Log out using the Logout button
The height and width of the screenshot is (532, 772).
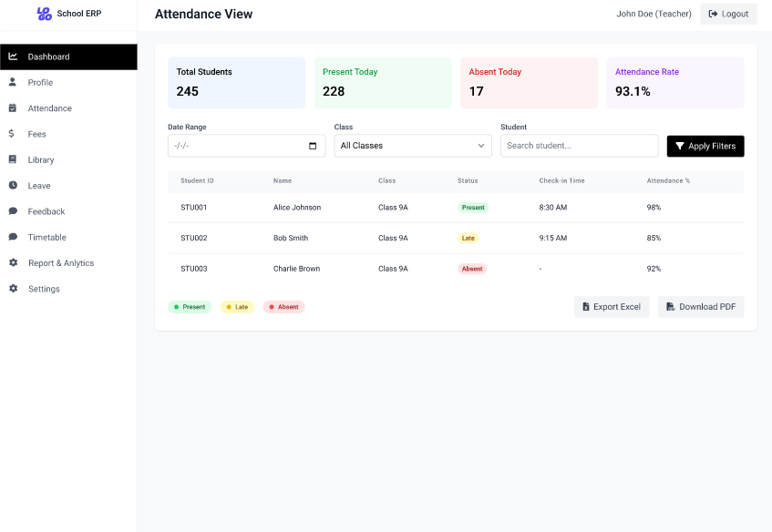(x=728, y=14)
